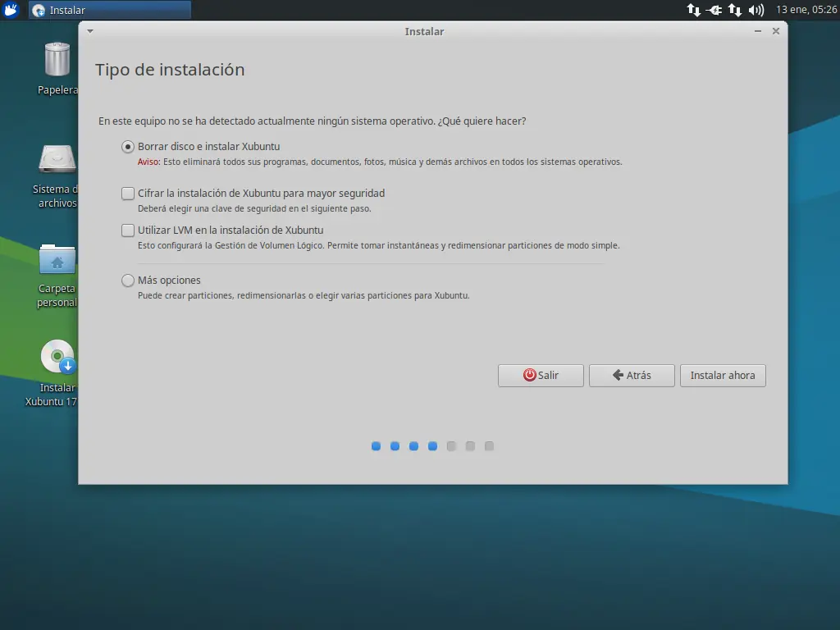Viewport: 840px width, 630px height.
Task: Open the volume speaker tray icon
Action: coord(756,10)
